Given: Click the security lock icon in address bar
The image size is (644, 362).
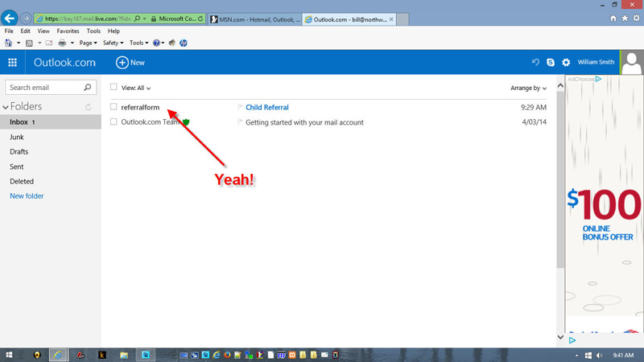Looking at the screenshot, I should tap(154, 19).
